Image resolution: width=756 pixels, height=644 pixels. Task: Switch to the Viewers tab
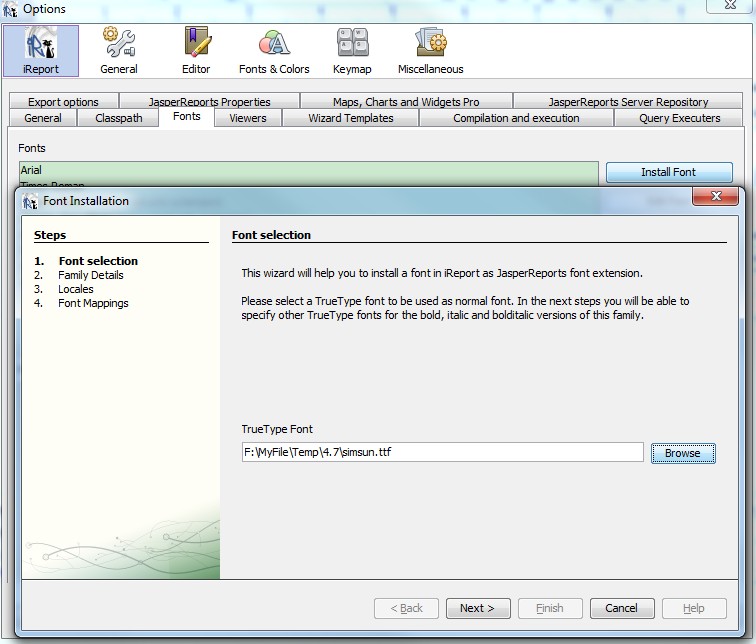tap(248, 118)
